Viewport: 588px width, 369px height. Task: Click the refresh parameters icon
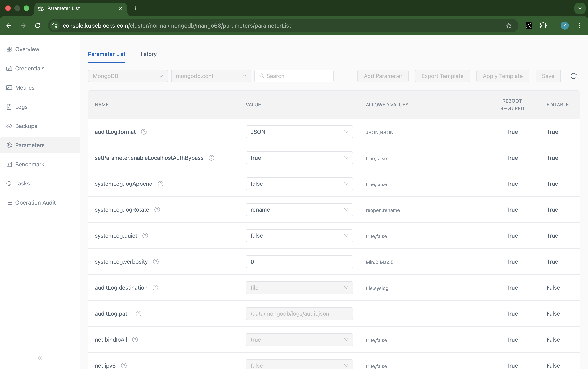pos(574,76)
